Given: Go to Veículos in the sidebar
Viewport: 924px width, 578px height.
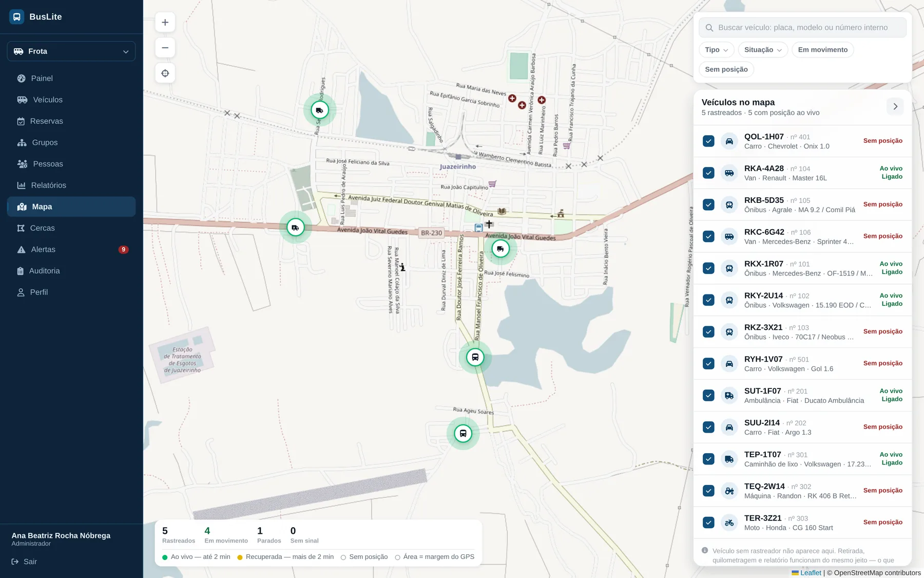Looking at the screenshot, I should tap(71, 100).
